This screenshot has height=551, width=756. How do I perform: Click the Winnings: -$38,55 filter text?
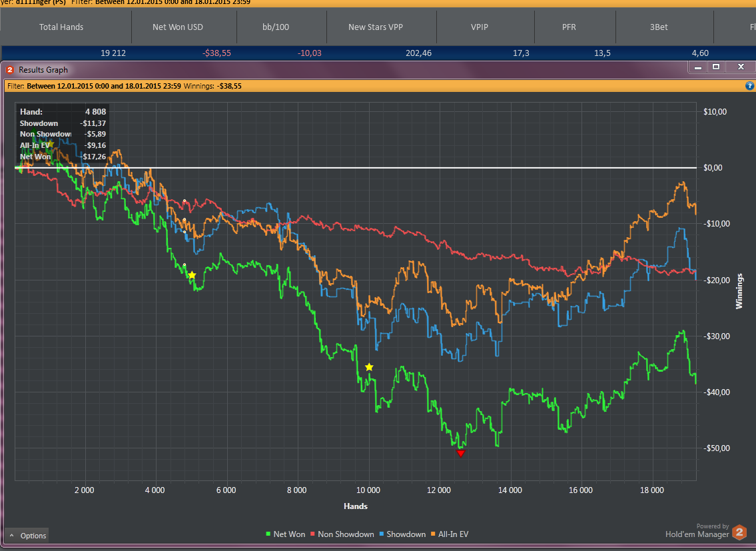pyautogui.click(x=212, y=87)
